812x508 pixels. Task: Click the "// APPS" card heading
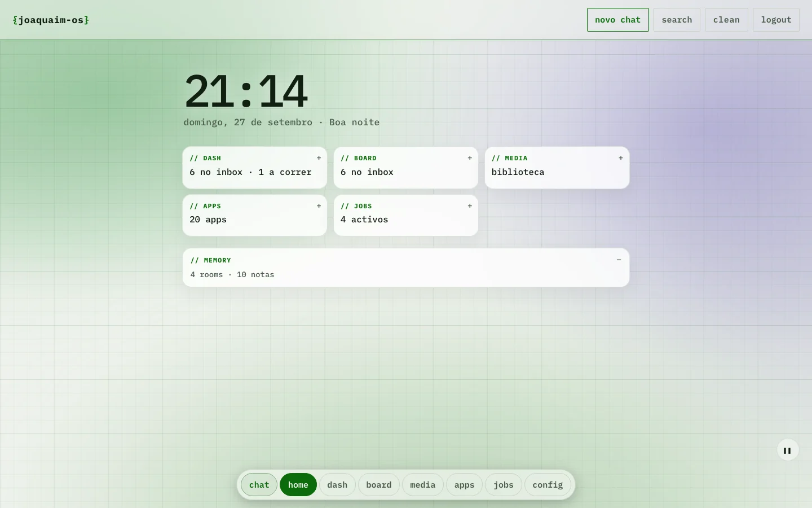pos(205,206)
